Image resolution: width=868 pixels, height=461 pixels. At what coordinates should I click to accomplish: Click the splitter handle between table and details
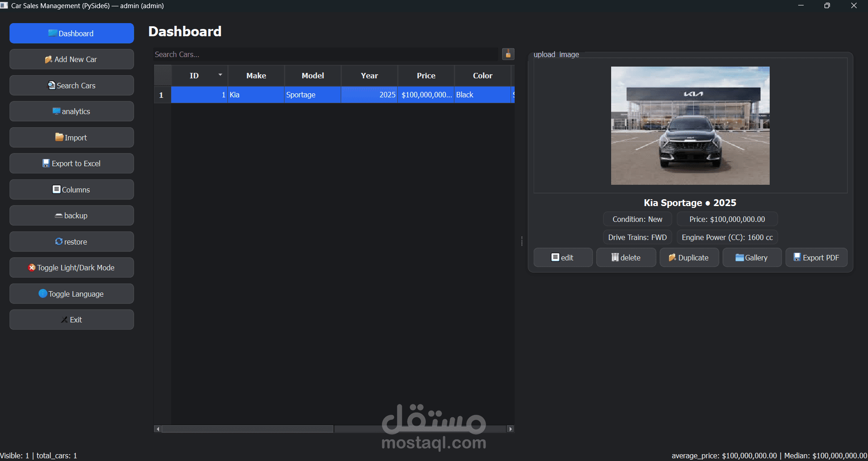click(522, 241)
